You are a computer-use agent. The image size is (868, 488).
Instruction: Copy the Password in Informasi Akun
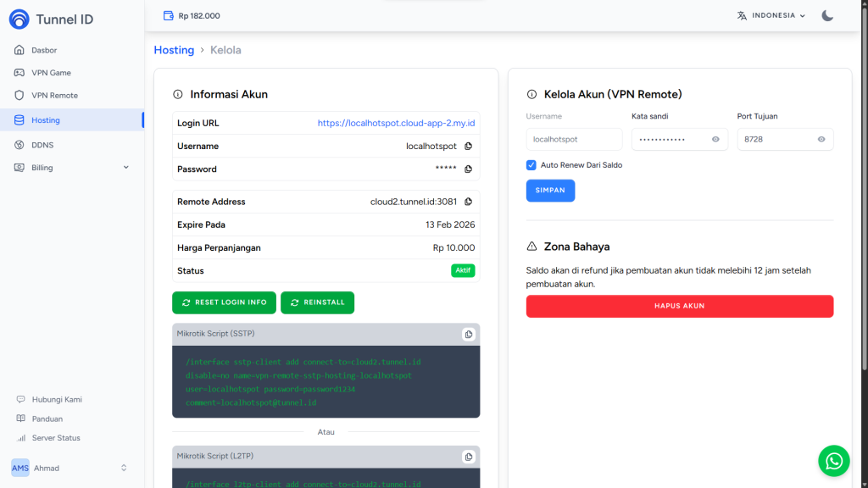(468, 169)
